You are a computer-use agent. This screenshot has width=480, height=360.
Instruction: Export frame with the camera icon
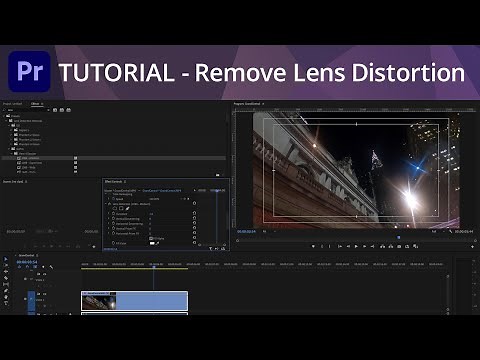[x=399, y=246]
